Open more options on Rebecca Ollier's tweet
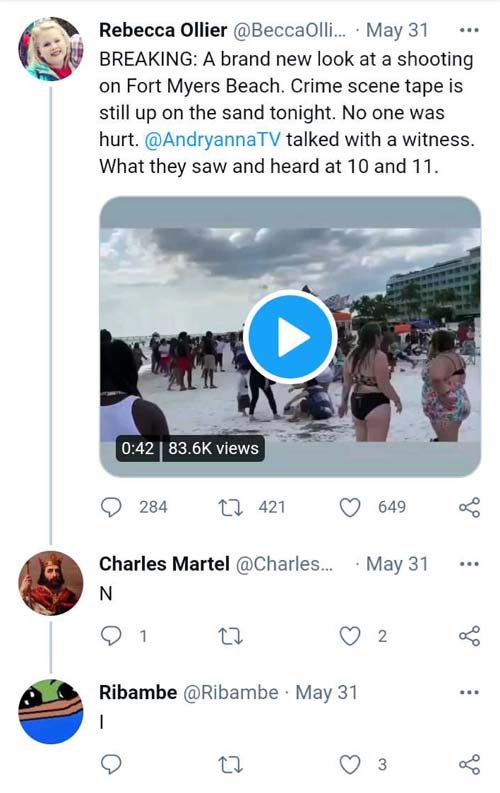Image resolution: width=500 pixels, height=793 pixels. 469,30
